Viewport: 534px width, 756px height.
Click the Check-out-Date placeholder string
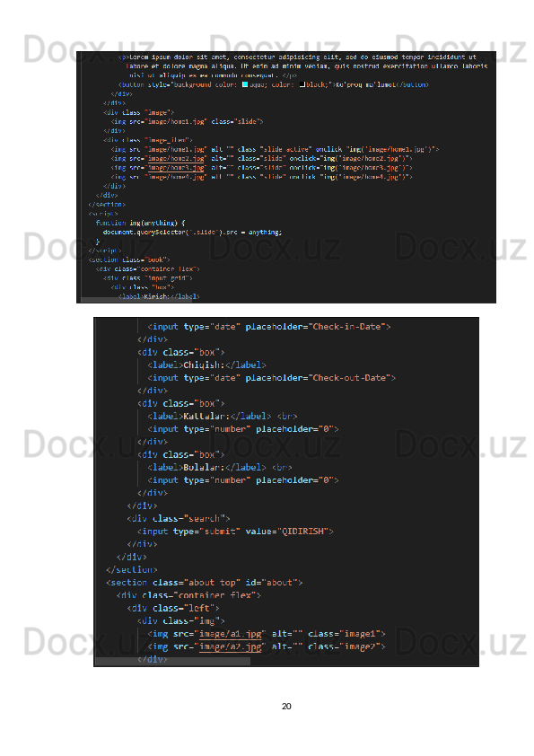click(x=352, y=377)
